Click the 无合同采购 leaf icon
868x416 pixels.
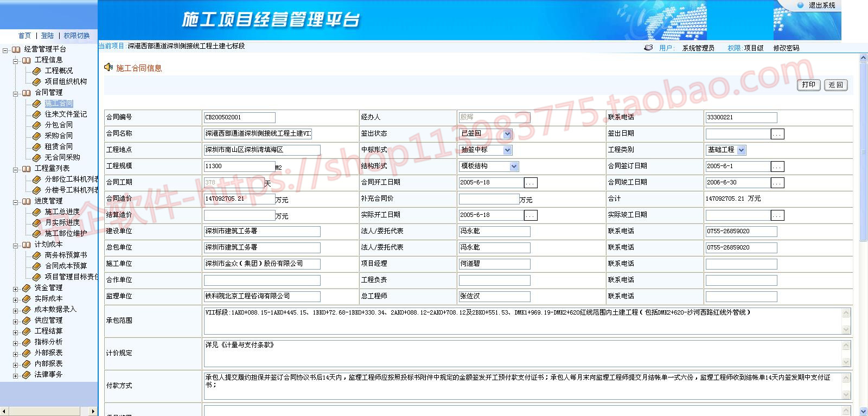37,158
